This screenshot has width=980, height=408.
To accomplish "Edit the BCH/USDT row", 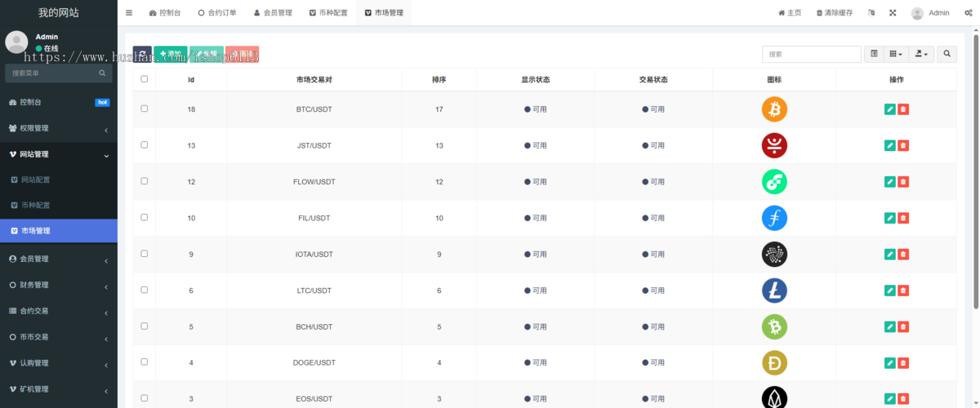I will coord(890,326).
